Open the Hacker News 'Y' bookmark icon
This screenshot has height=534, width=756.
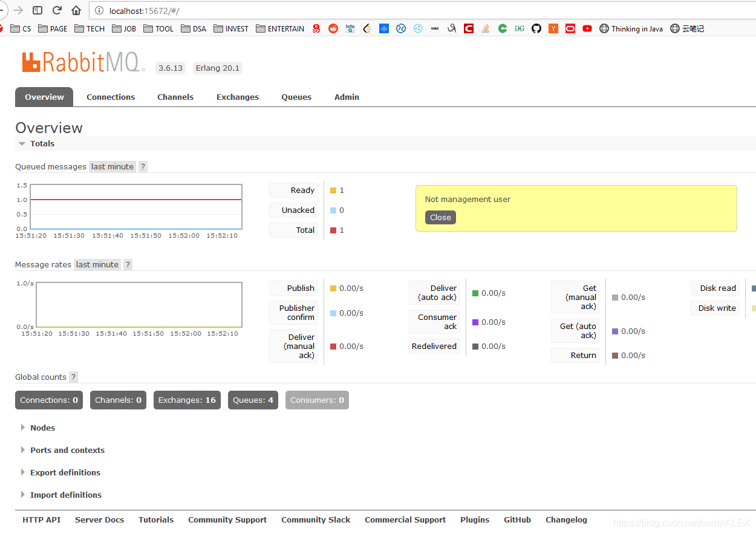[x=553, y=28]
